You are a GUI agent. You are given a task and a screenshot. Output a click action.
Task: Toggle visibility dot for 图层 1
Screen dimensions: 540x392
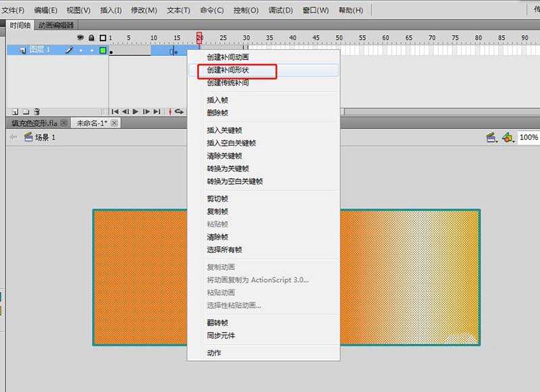(x=80, y=50)
